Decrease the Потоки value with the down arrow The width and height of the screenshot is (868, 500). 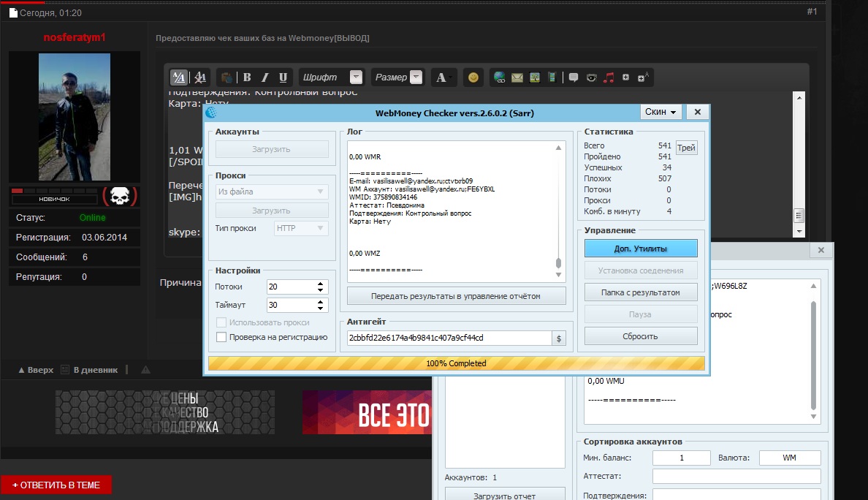pyautogui.click(x=321, y=290)
